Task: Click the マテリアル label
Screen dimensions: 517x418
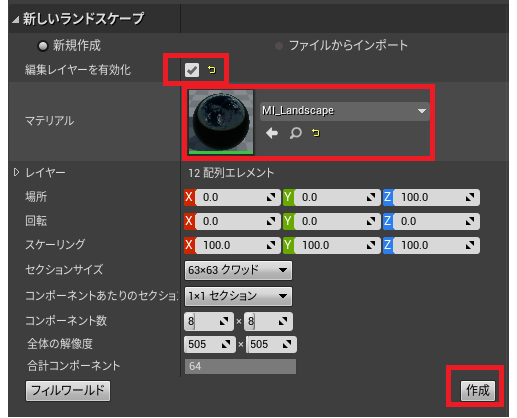Action: coord(49,121)
